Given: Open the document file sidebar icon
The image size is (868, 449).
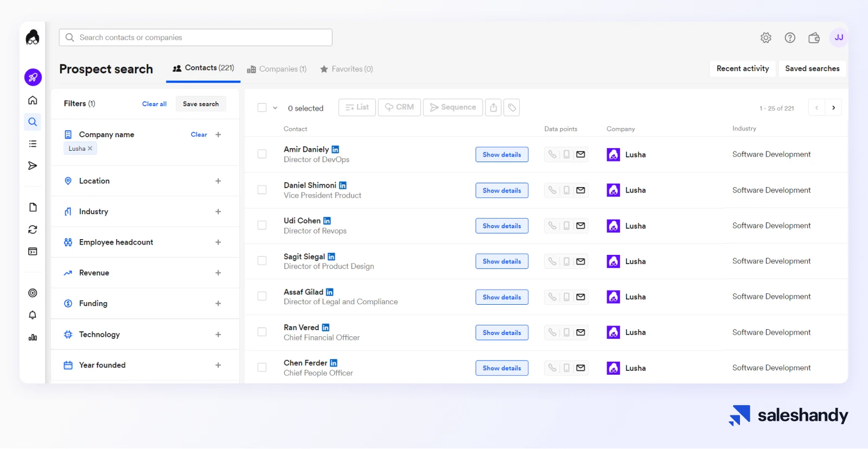Looking at the screenshot, I should [33, 207].
